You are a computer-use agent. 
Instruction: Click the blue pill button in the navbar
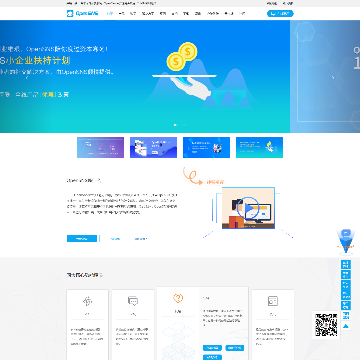280,14
